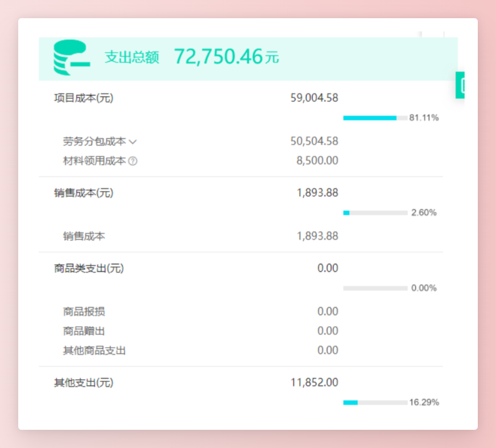Click the 商品赠出 label
Image resolution: width=496 pixels, height=448 pixels.
tap(84, 331)
